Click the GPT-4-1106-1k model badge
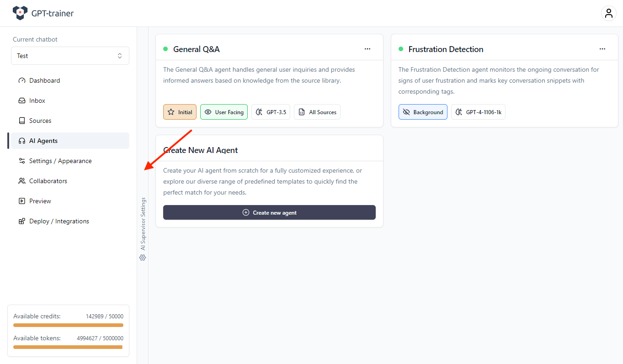Screen dimensions: 623x364 click(x=478, y=112)
